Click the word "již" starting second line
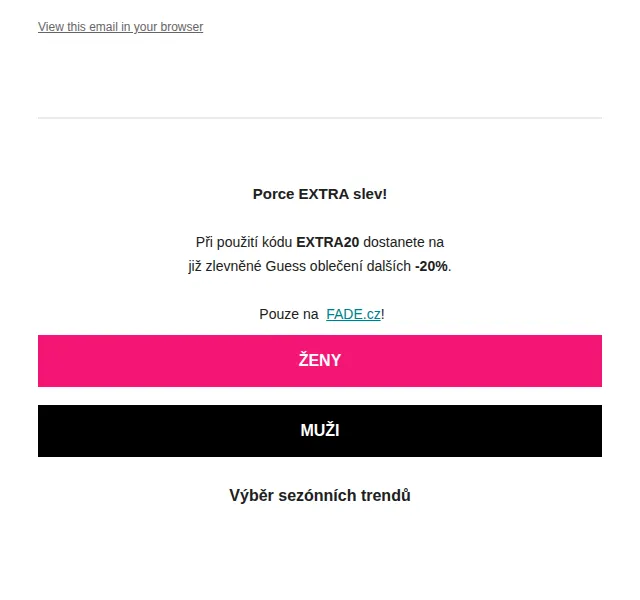Viewport: 640px width, 600px height. (x=195, y=267)
